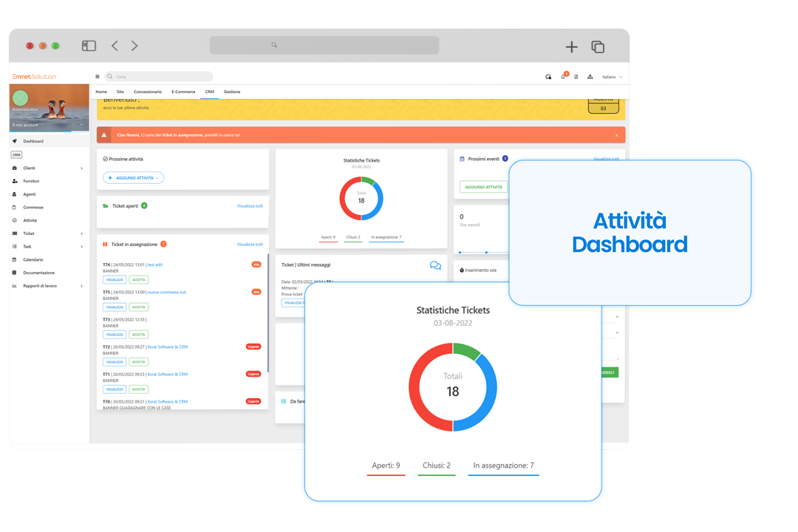798x532 pixels.
Task: Click Visualizza tutti for Ticket in assegnazione
Action: tap(250, 245)
